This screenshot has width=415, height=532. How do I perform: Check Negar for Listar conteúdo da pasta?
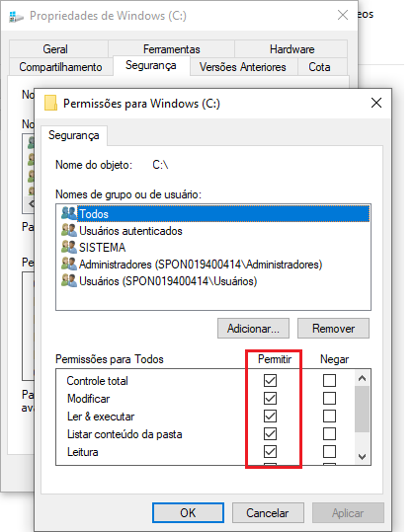click(x=329, y=434)
